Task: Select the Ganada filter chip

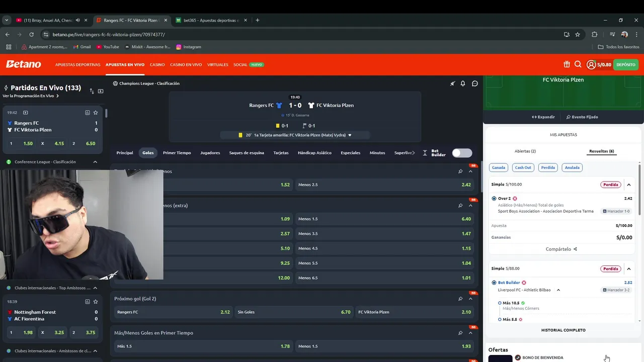Action: click(x=499, y=167)
